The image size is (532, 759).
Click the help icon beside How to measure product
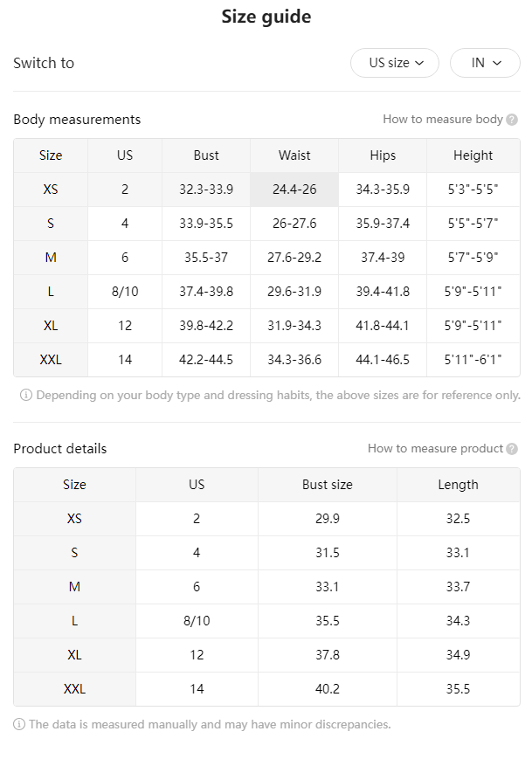[x=512, y=449]
